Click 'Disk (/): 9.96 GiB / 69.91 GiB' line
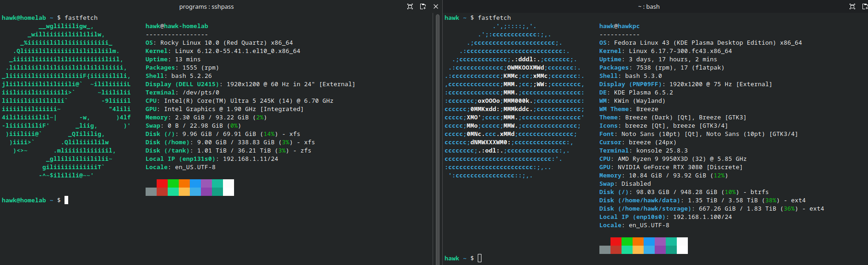This screenshot has width=868, height=265. pos(223,134)
